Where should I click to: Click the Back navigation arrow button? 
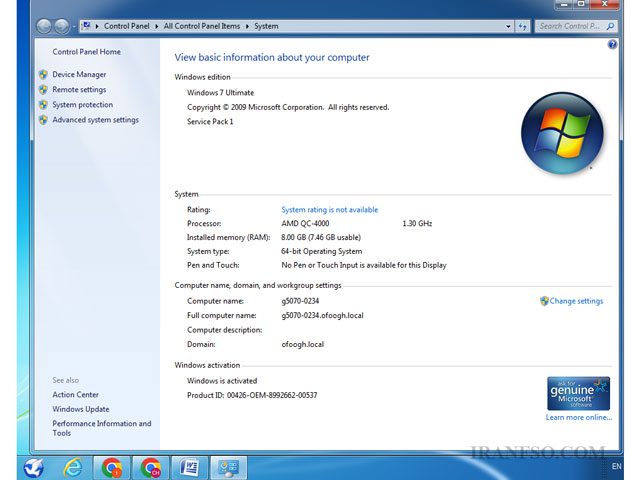click(x=44, y=27)
